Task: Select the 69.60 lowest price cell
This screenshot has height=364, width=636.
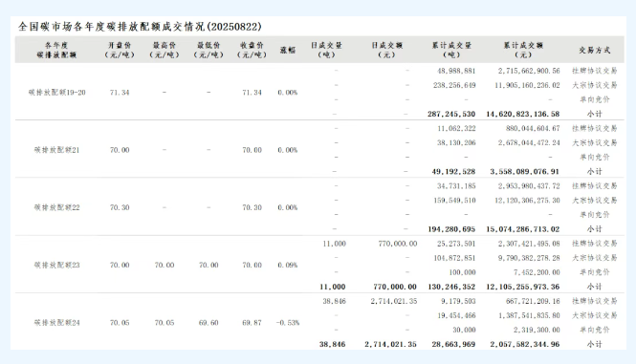Action: tap(208, 323)
